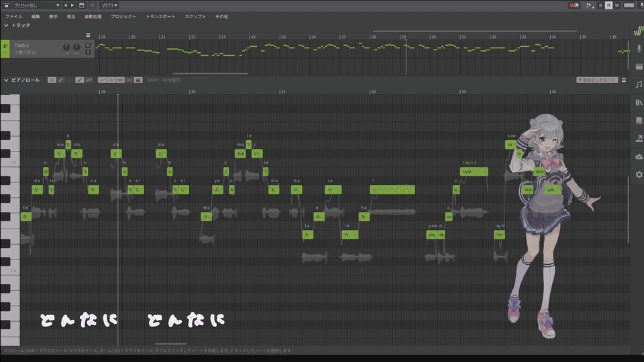
Task: Open the Render export panel icon
Action: (639, 139)
